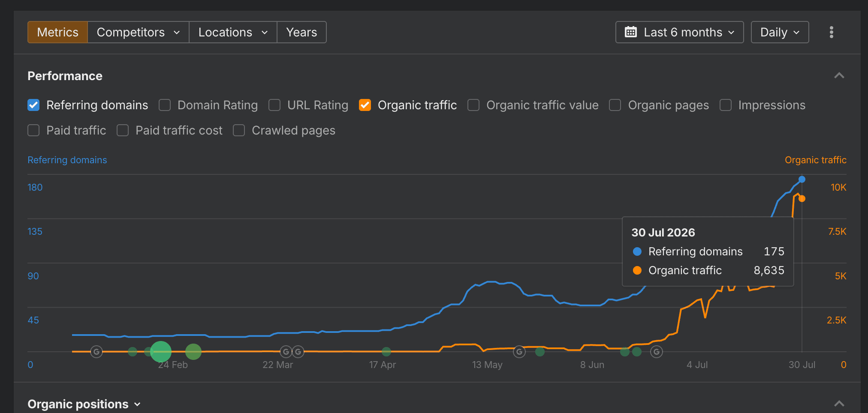868x413 pixels.
Task: Open the Competitors dropdown
Action: click(138, 32)
